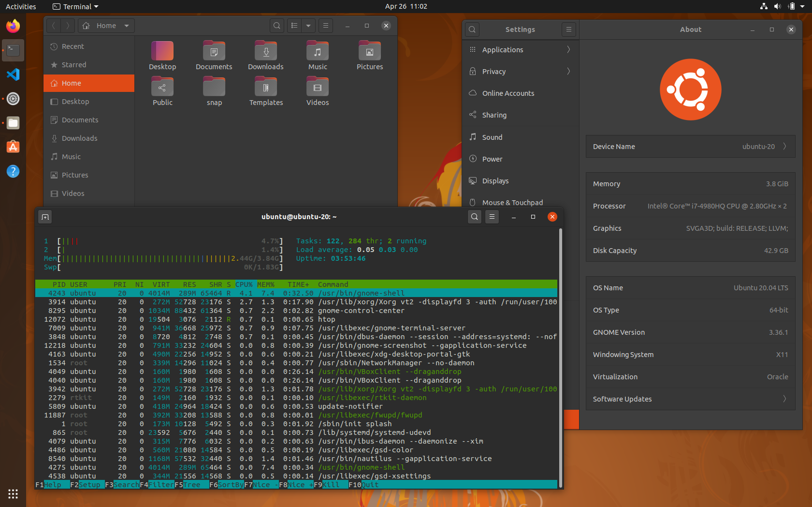
Task: Select the htop process row
Action: pyautogui.click(x=296, y=319)
